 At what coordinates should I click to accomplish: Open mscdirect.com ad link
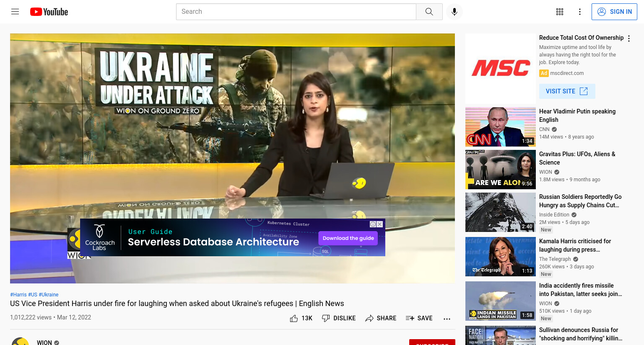[567, 73]
